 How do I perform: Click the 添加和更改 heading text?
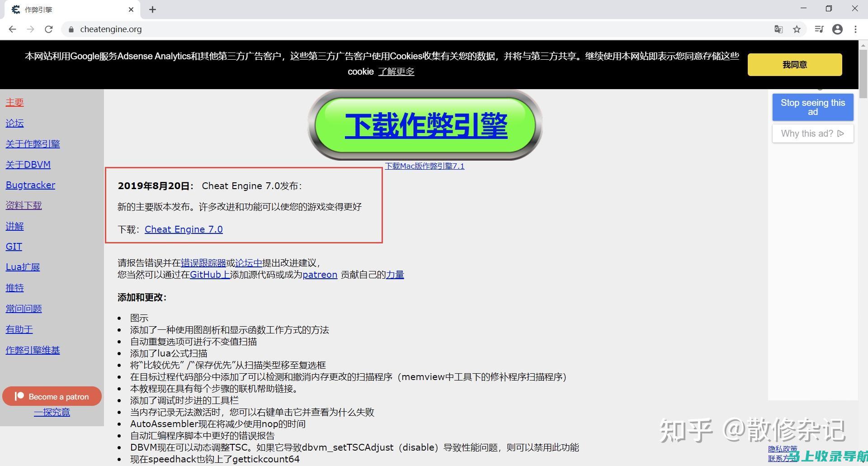coord(142,298)
